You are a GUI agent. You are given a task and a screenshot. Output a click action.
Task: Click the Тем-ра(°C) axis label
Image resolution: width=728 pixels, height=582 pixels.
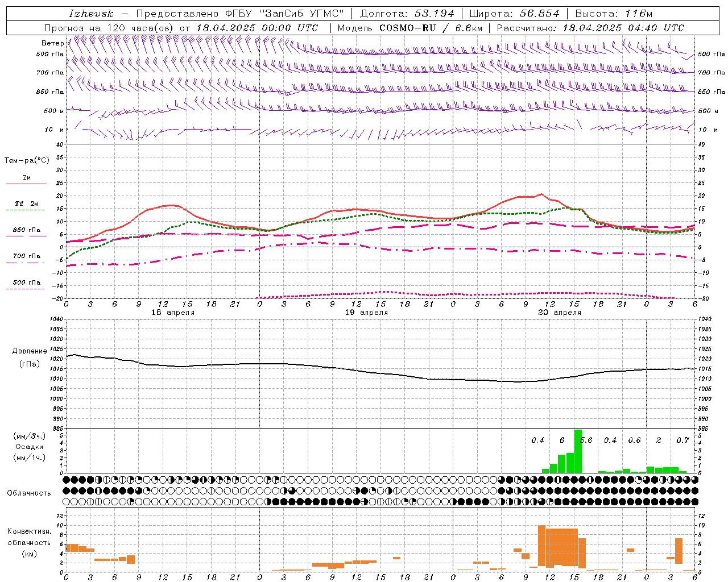click(x=27, y=161)
